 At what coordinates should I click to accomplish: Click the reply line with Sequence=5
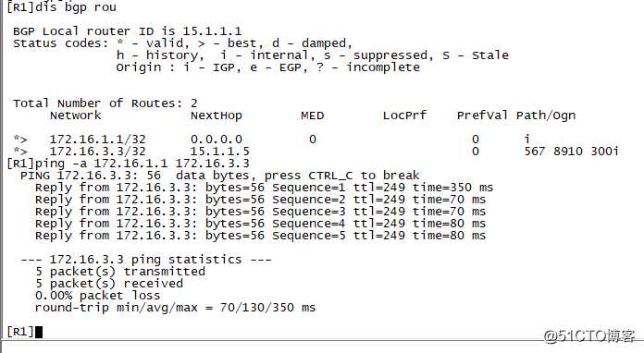[x=260, y=236]
